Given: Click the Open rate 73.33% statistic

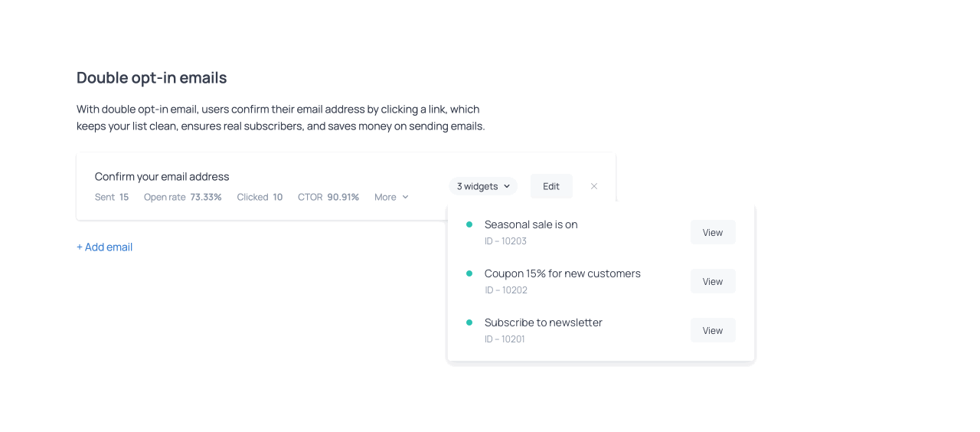Looking at the screenshot, I should [x=182, y=197].
